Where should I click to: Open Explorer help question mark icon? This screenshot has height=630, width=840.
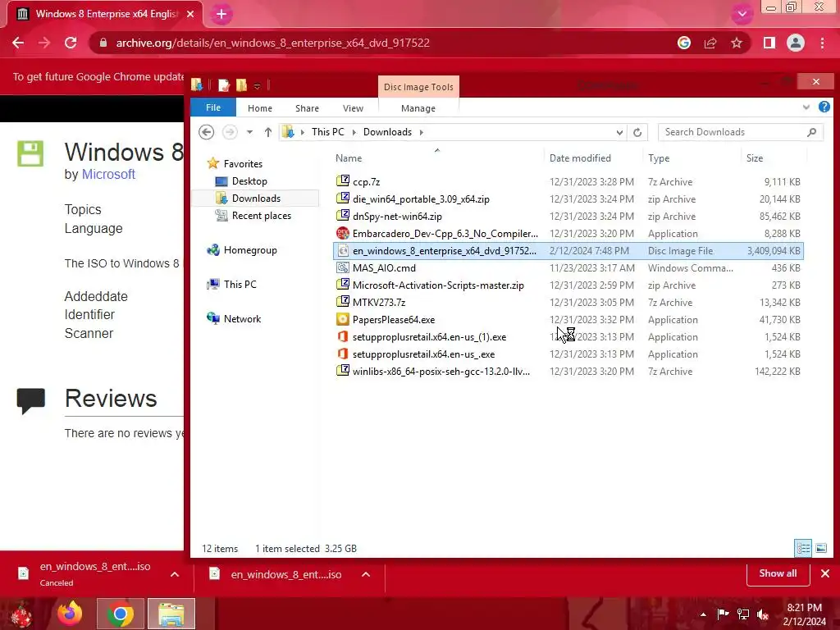pyautogui.click(x=824, y=107)
